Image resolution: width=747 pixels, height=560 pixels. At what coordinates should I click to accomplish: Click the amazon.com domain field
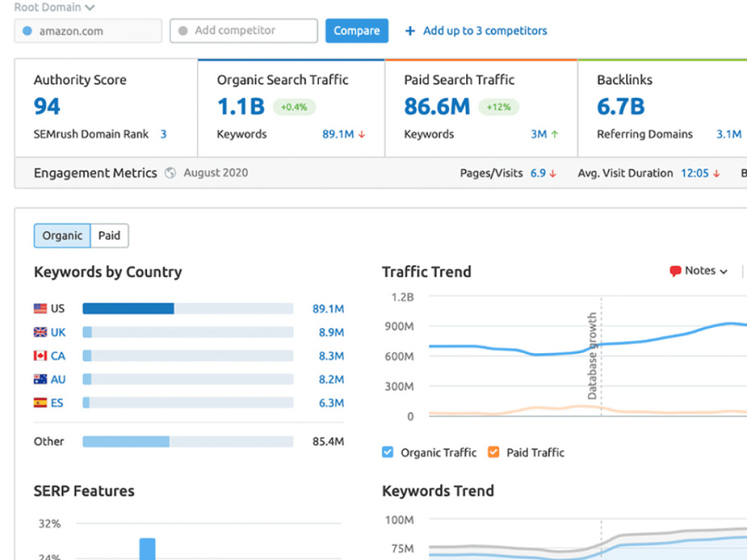pyautogui.click(x=88, y=31)
